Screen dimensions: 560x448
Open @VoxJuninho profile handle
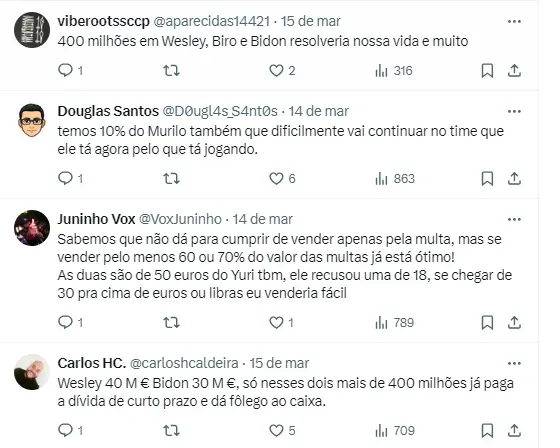pyautogui.click(x=180, y=219)
